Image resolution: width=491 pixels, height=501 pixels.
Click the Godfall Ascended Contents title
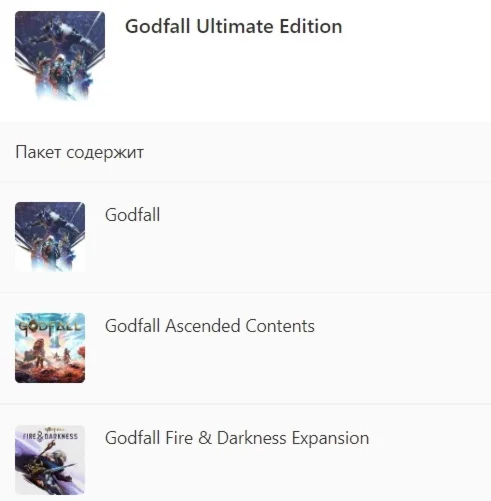point(210,326)
